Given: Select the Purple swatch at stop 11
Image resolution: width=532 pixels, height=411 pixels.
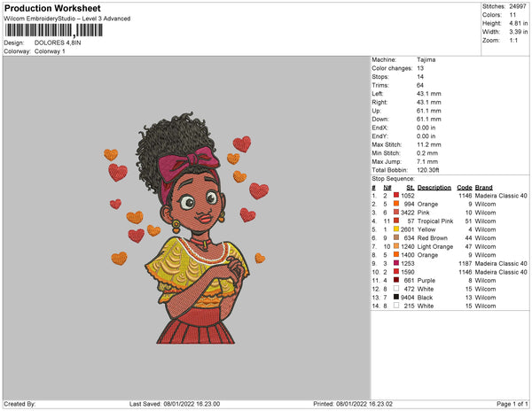Looking at the screenshot, I should pos(396,280).
